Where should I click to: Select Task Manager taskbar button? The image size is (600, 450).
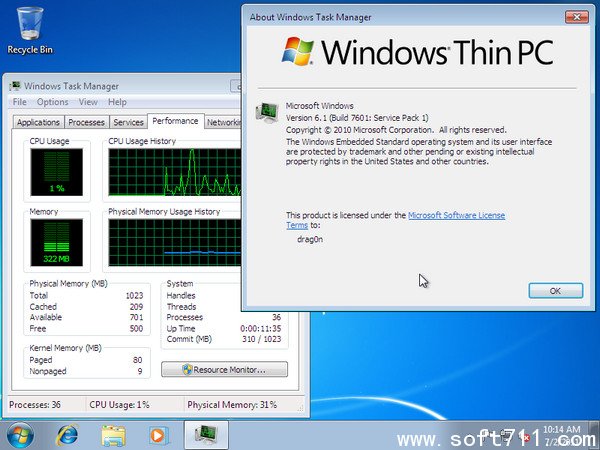coord(206,435)
